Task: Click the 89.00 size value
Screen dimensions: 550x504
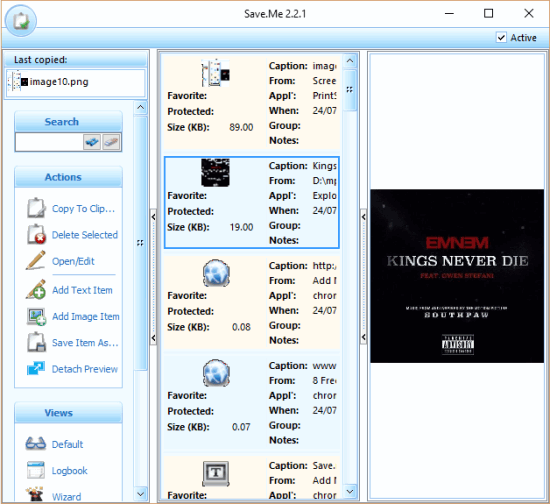Action: click(x=241, y=127)
